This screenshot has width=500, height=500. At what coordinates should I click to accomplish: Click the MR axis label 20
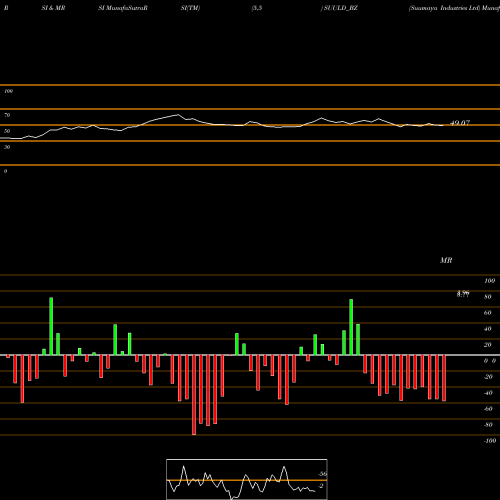click(488, 345)
